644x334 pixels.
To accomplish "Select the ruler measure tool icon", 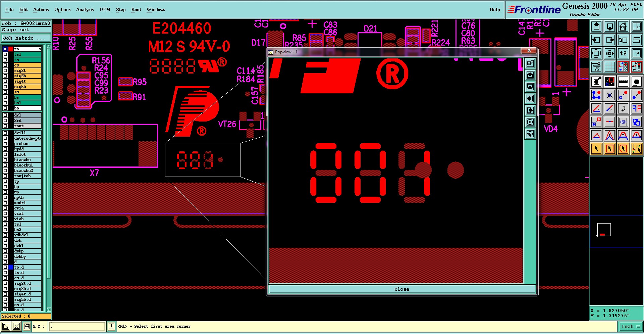I will tap(623, 82).
